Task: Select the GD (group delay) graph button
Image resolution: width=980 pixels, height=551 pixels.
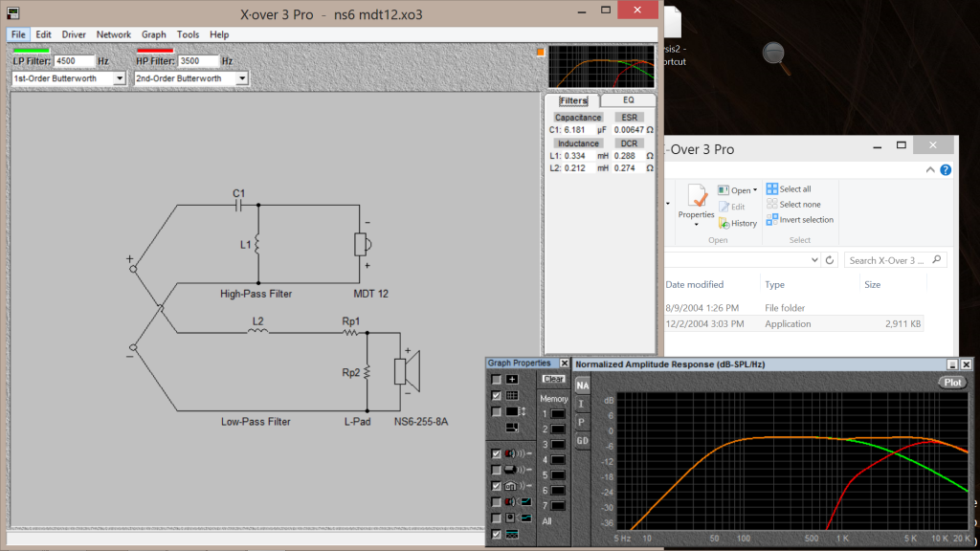Action: pyautogui.click(x=582, y=440)
